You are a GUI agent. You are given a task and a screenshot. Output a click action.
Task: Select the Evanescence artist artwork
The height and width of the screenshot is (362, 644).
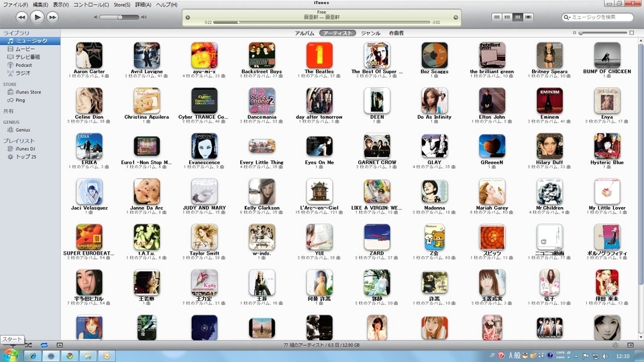[204, 146]
